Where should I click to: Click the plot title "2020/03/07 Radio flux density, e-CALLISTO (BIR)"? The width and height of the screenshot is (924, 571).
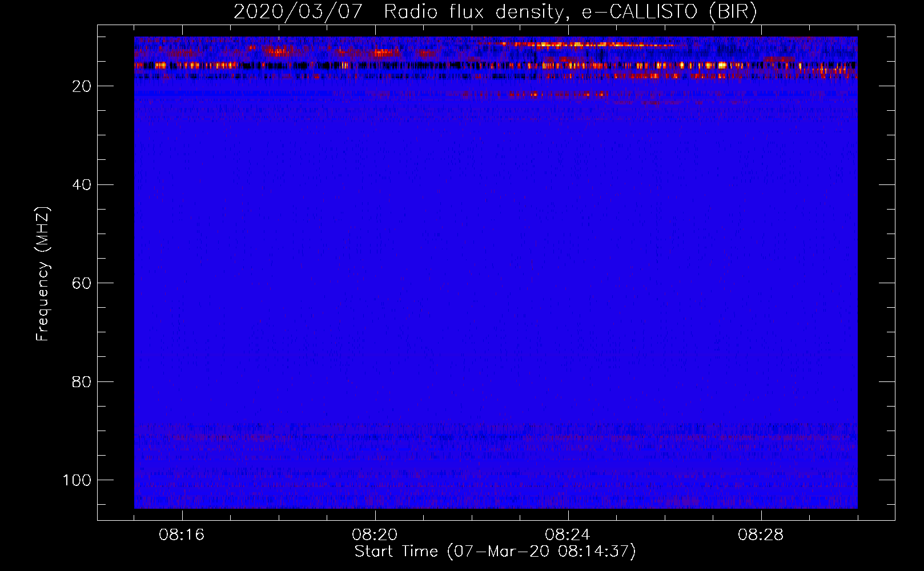tap(495, 12)
